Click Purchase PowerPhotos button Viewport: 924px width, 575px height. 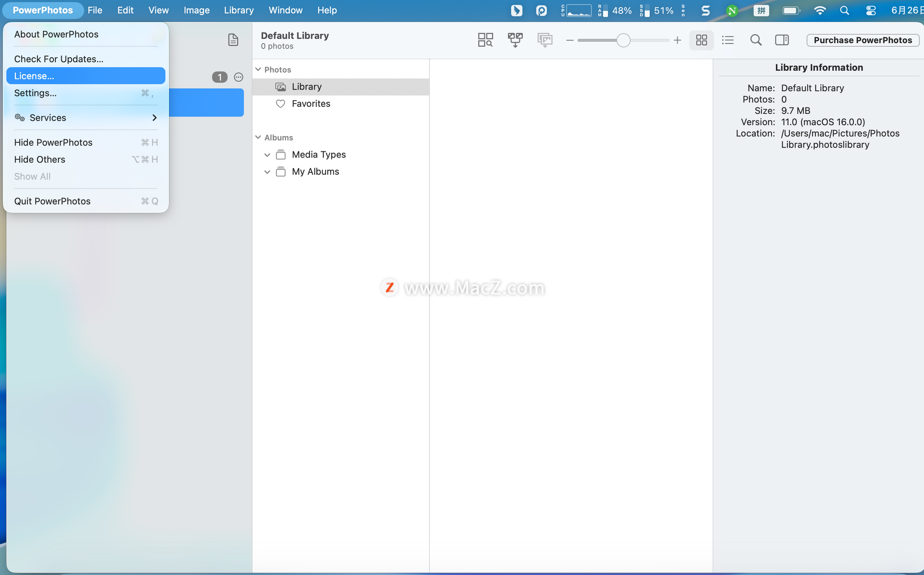[x=862, y=40]
